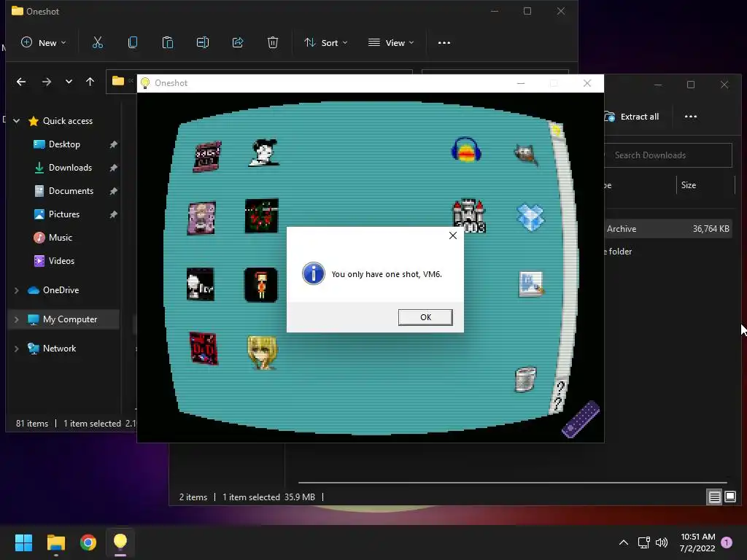Switch to large thumbnails view in Downloads

click(x=729, y=497)
